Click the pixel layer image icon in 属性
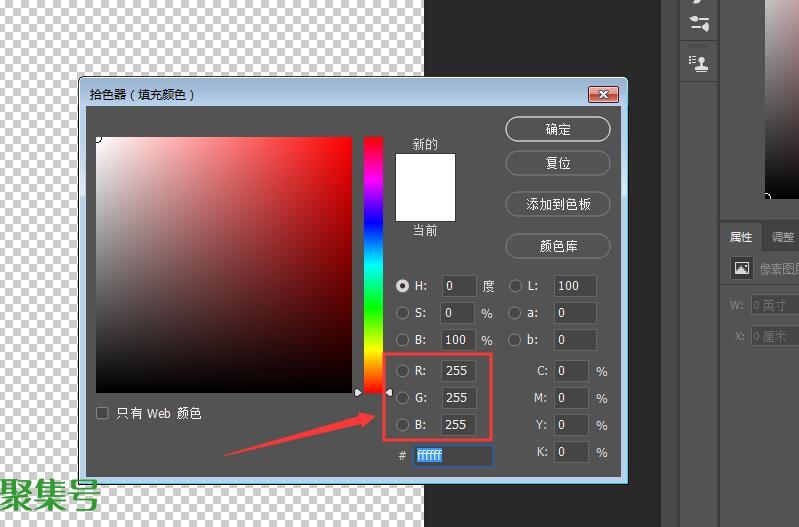The image size is (799, 527). click(x=741, y=268)
